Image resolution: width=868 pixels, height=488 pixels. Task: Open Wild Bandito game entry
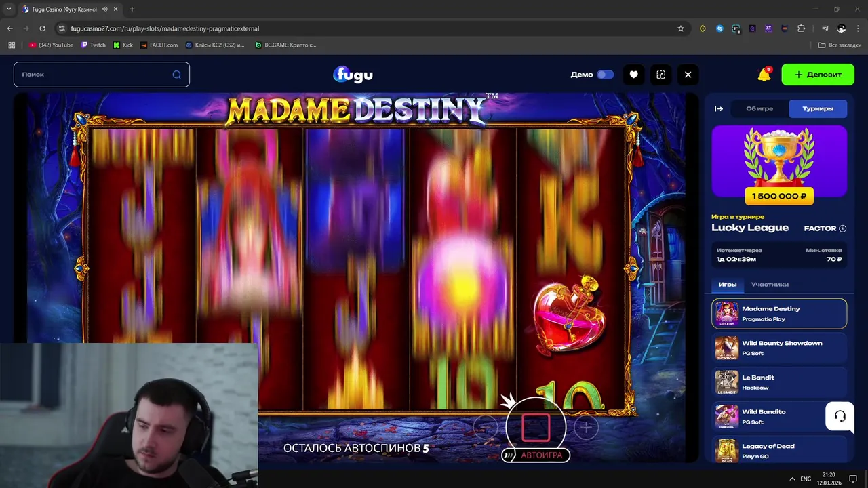pos(779,416)
